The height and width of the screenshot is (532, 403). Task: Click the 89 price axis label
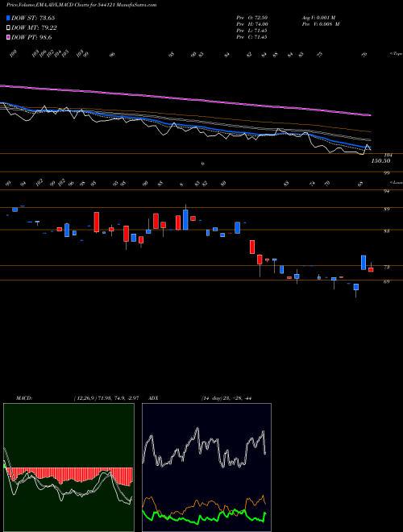[386, 210]
